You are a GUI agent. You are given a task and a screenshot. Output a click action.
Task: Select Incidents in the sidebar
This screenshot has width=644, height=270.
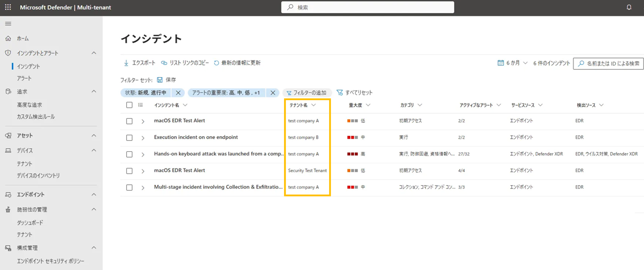tap(28, 66)
